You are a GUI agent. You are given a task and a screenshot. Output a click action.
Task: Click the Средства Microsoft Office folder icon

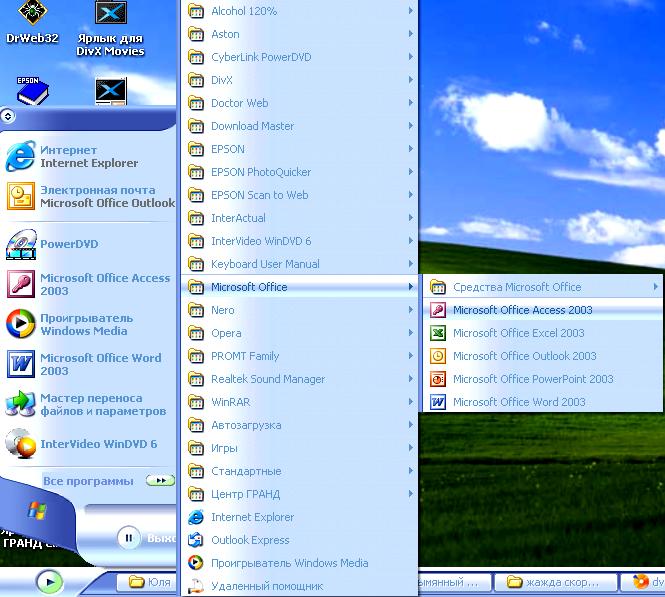pos(438,287)
